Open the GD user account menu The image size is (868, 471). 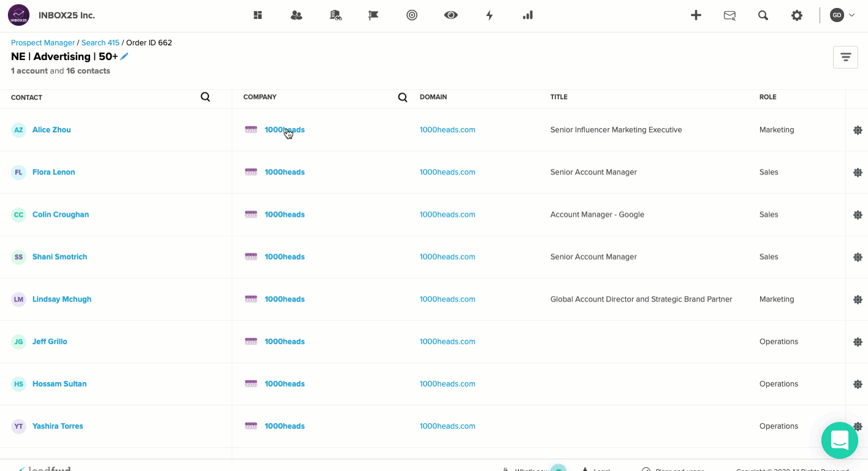[x=842, y=15]
